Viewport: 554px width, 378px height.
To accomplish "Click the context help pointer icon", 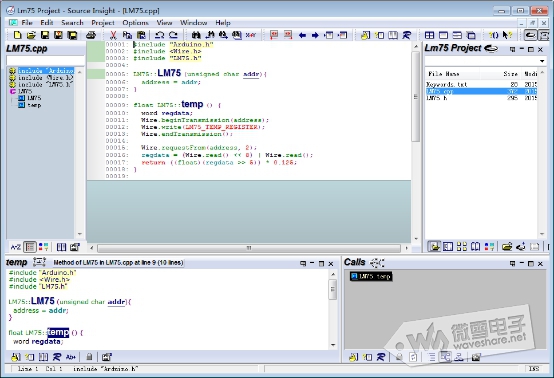I will point(507,35).
